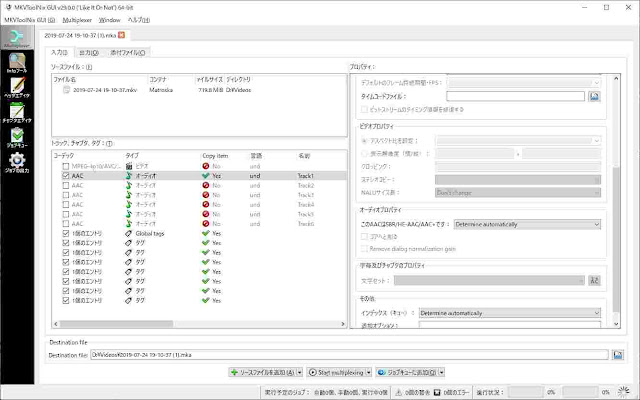Open the chapter editor in the sidebar
Image resolution: width=640 pixels, height=400 pixels.
coord(17,113)
